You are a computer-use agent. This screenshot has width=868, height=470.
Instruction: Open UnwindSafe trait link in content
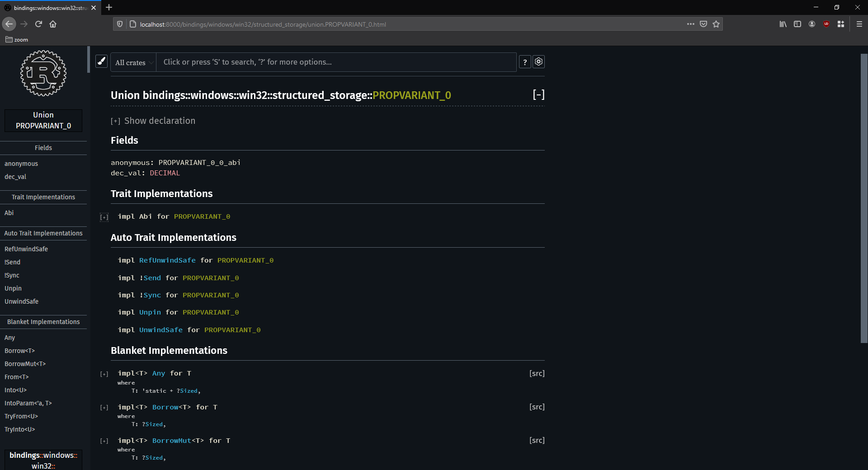(161, 330)
